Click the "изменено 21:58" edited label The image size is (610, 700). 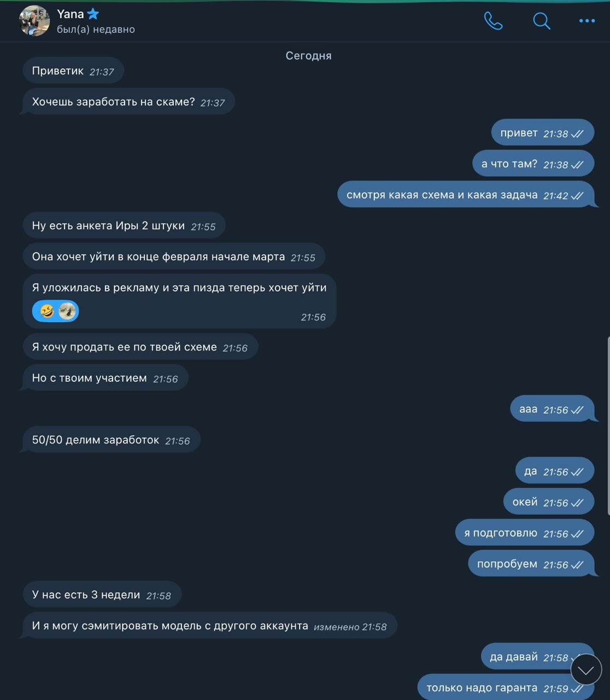pos(350,627)
